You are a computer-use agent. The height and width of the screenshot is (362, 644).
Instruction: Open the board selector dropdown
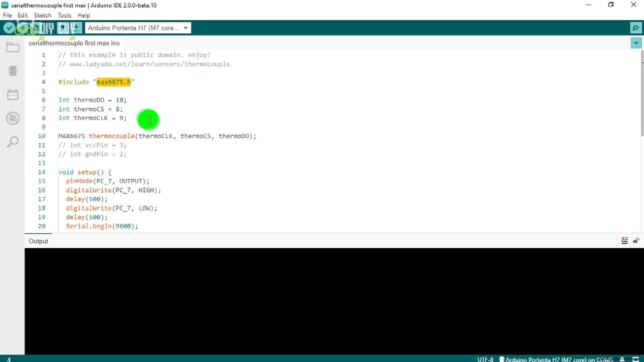[134, 28]
